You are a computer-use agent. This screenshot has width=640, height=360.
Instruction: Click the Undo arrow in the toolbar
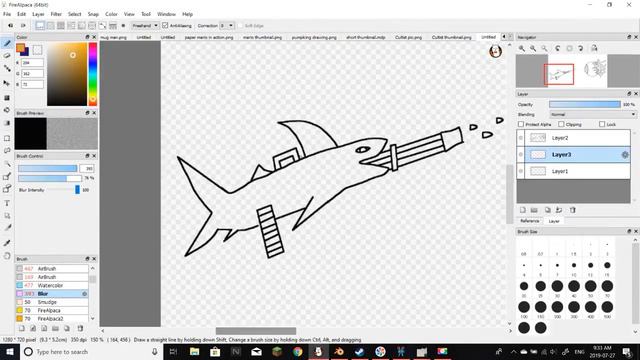click(11, 26)
